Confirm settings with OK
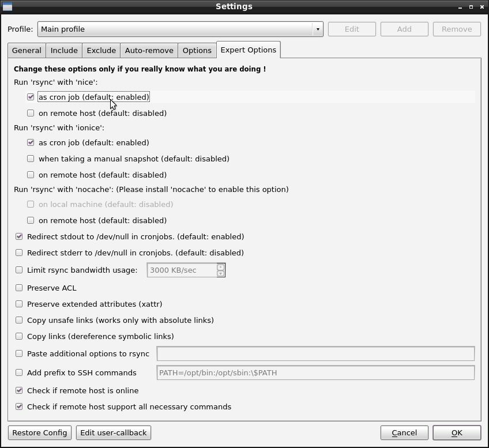 456,432
